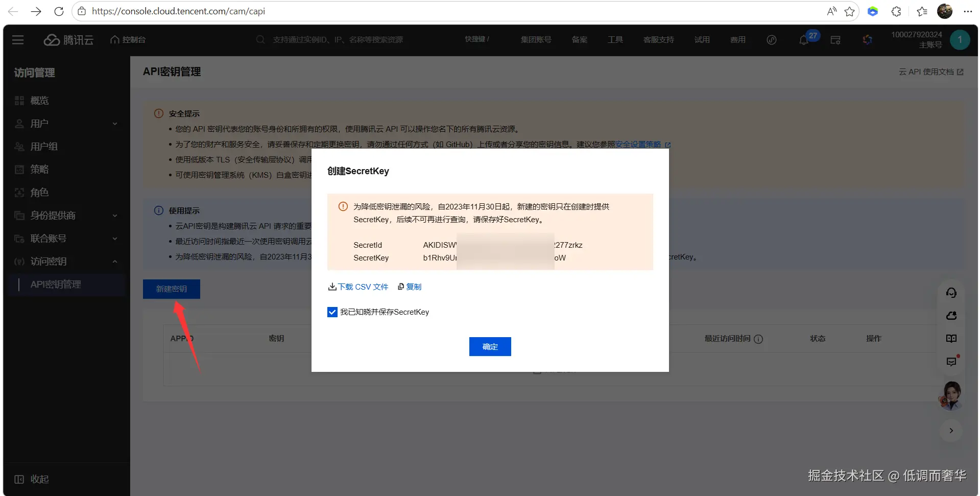Open the 工具 top menu
Image resolution: width=980 pixels, height=496 pixels.
tap(615, 40)
